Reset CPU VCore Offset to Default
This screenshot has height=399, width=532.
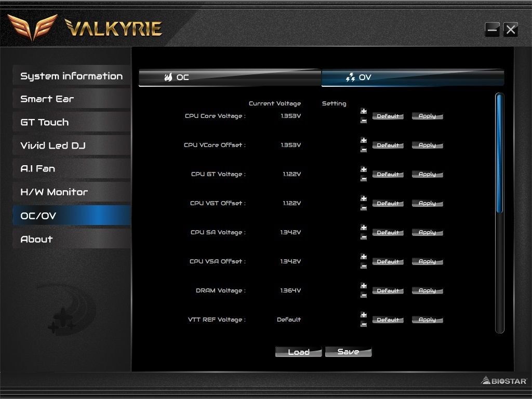(388, 145)
